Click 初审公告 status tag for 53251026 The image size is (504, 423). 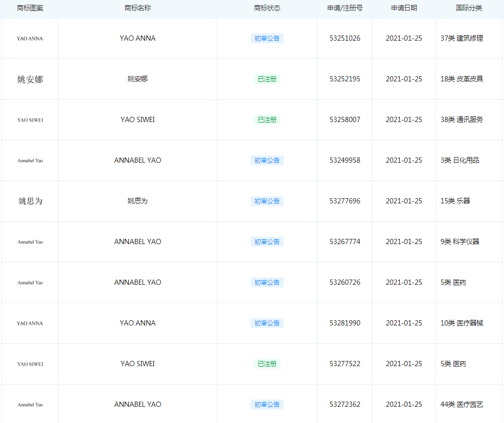[x=267, y=38]
